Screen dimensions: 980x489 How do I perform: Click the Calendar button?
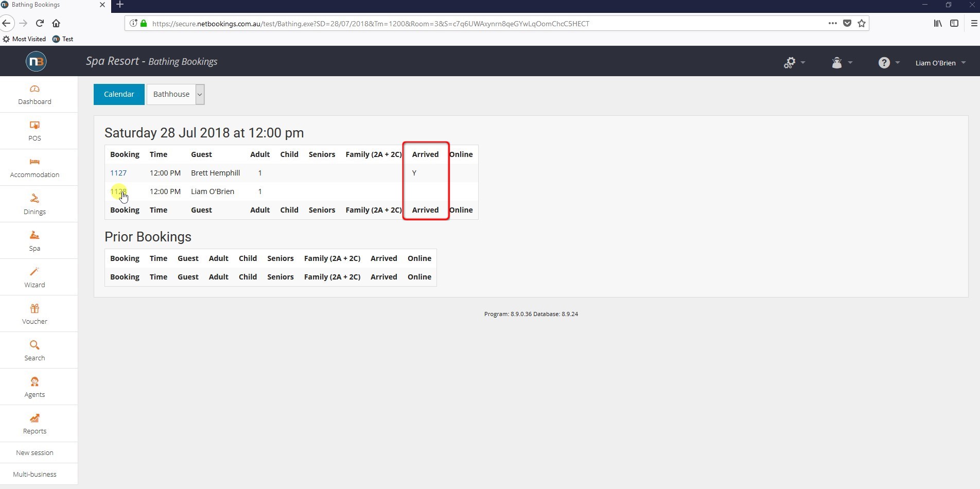tap(119, 94)
